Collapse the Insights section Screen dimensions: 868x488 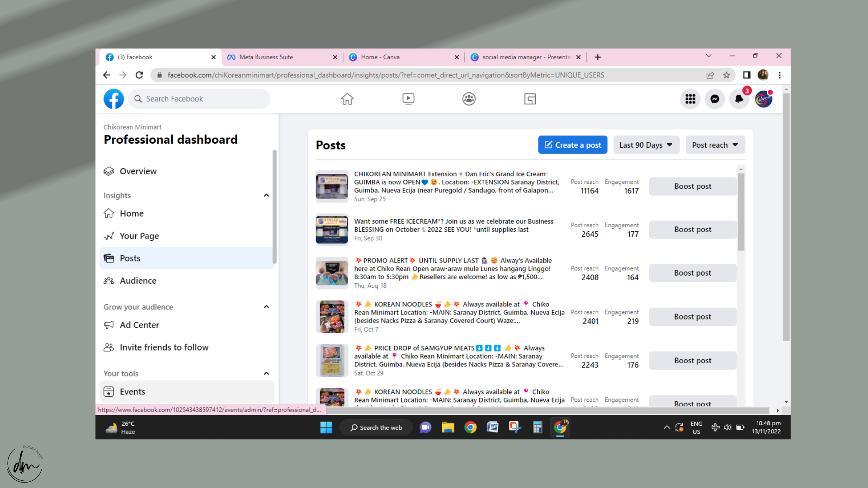pos(266,195)
